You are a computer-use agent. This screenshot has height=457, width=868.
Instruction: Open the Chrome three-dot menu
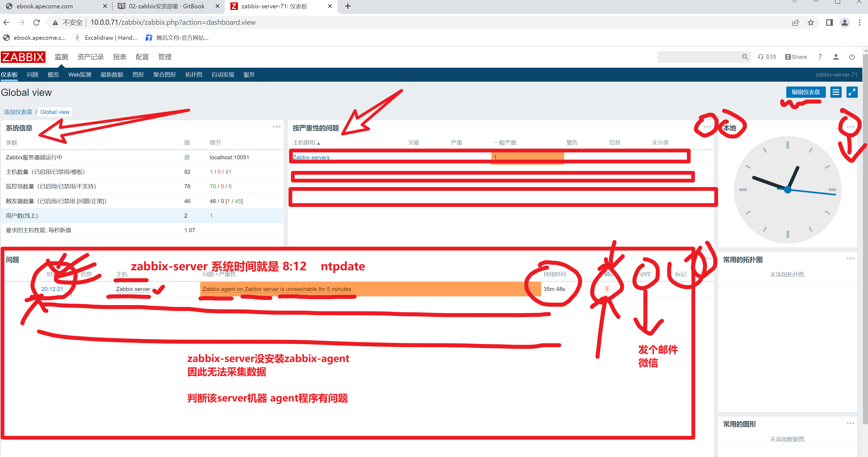[859, 23]
